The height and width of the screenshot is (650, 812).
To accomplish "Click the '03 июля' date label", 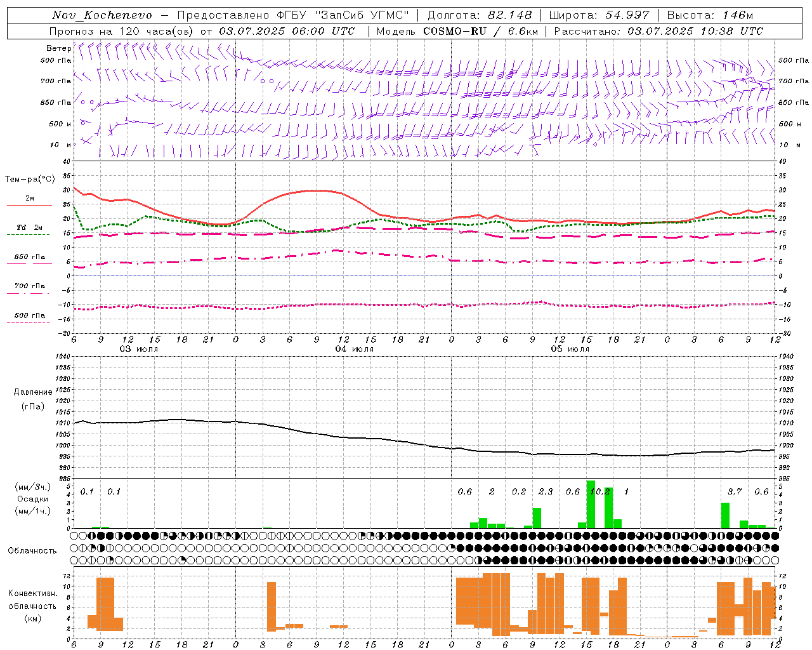I will coord(140,349).
